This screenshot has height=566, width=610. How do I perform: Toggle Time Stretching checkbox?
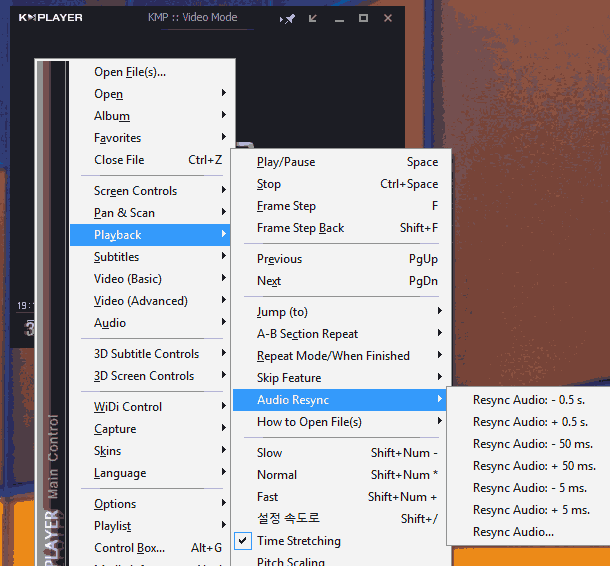tap(243, 541)
